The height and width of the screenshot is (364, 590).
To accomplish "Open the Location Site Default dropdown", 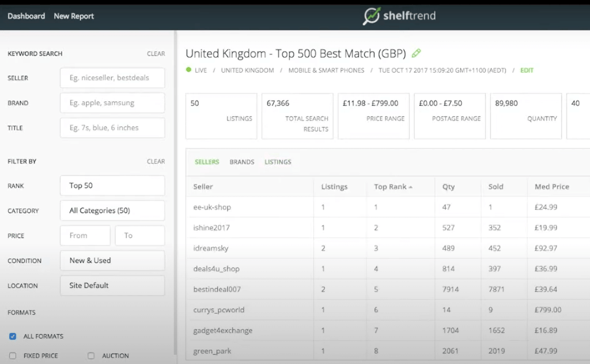I will point(112,285).
